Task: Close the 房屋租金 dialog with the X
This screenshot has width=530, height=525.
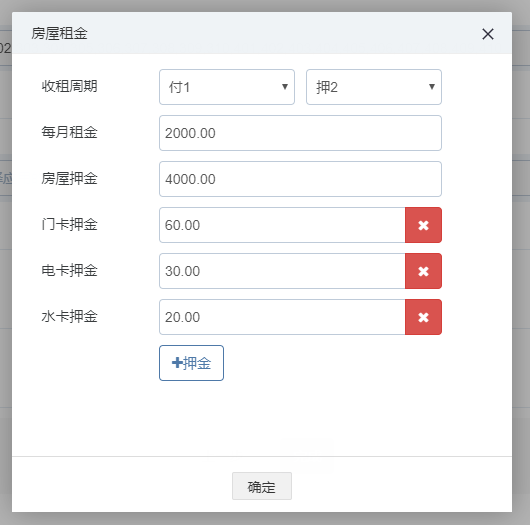Action: 488,34
